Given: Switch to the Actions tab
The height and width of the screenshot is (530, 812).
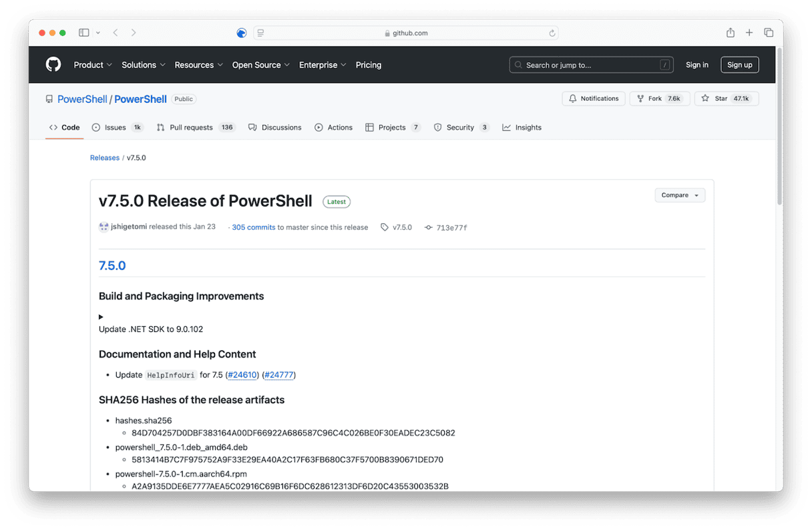Looking at the screenshot, I should coord(333,127).
